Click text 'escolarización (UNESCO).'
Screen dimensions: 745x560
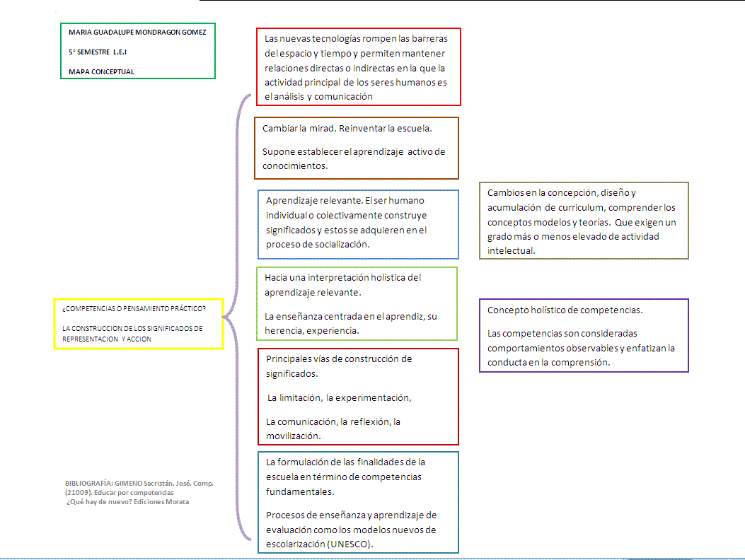[319, 544]
